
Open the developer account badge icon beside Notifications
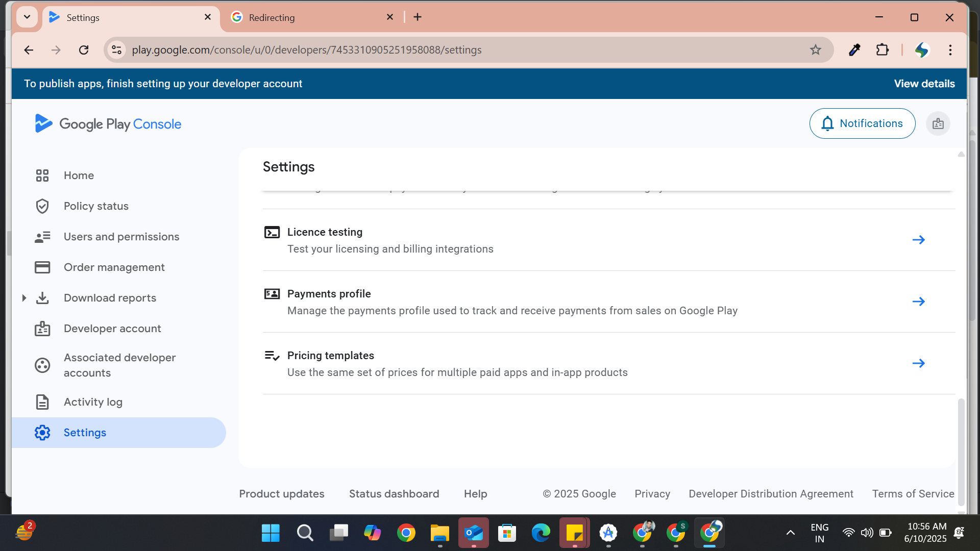[938, 123]
